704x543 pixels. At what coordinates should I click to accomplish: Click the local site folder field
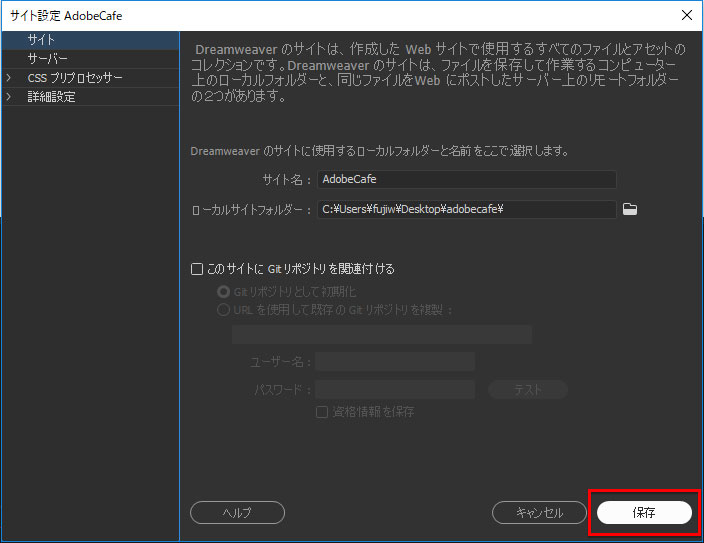[x=466, y=209]
